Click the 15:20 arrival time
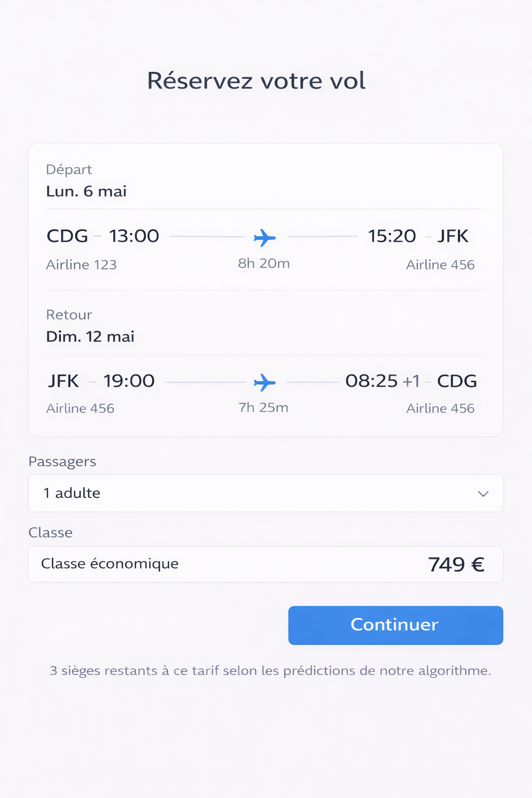 coord(392,236)
